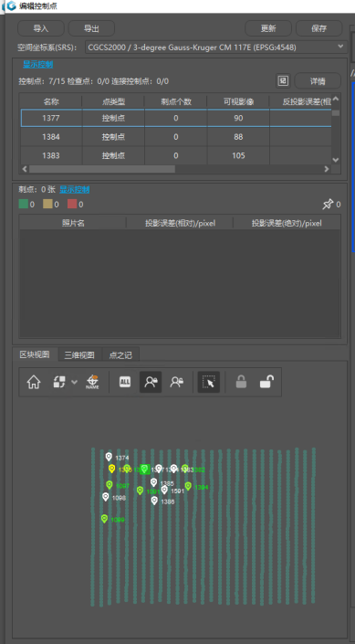Switch to the 三维视图 tab
355x644 pixels.
[x=79, y=355]
